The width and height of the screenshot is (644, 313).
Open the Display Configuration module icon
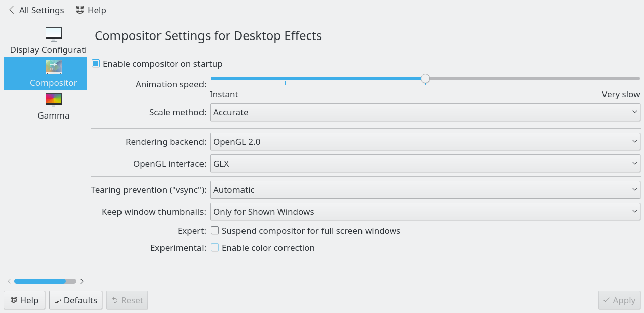53,34
